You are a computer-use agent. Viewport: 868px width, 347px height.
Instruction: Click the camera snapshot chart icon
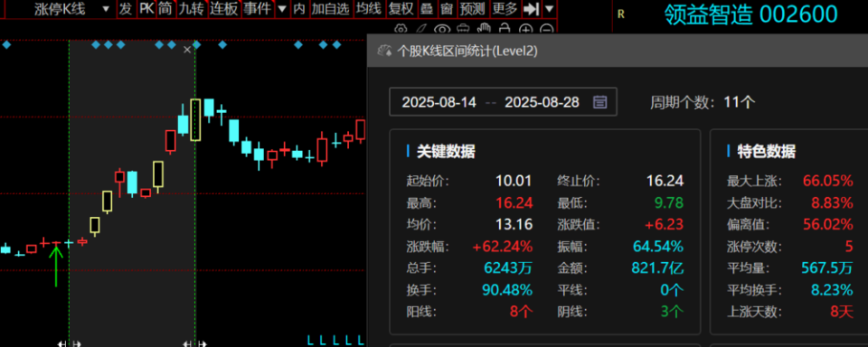(x=400, y=29)
